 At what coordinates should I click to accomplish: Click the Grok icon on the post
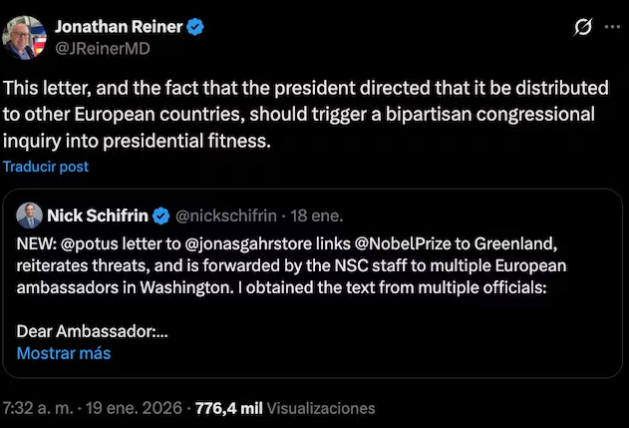(x=581, y=28)
